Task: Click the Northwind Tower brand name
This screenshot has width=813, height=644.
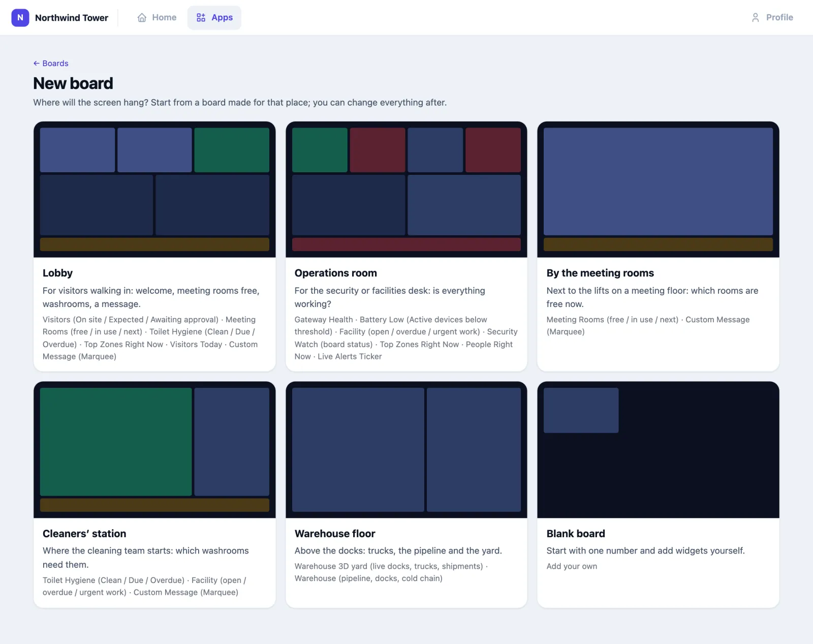Action: click(x=72, y=18)
